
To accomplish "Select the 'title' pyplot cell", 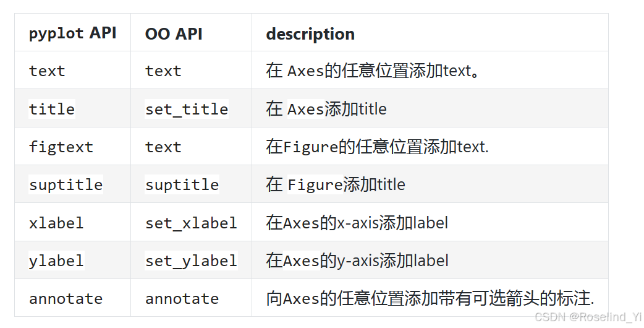I will (x=52, y=109).
